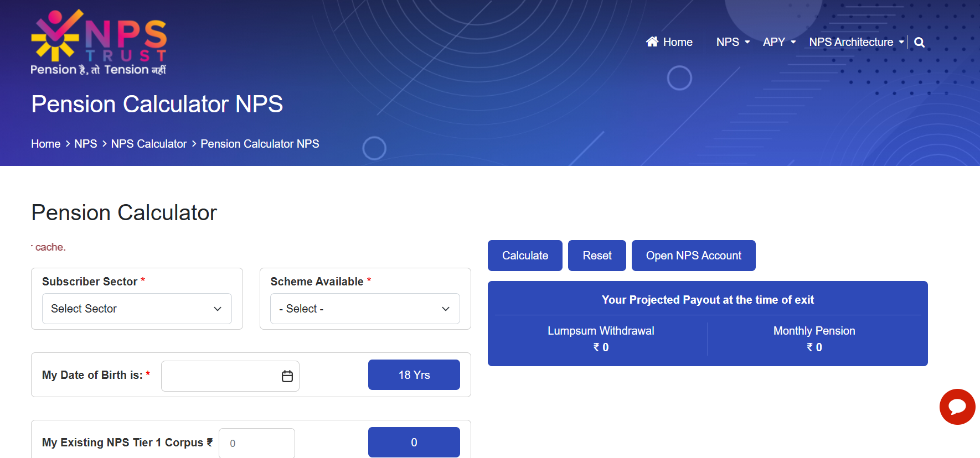
Task: Follow the Home breadcrumb link
Action: point(46,144)
